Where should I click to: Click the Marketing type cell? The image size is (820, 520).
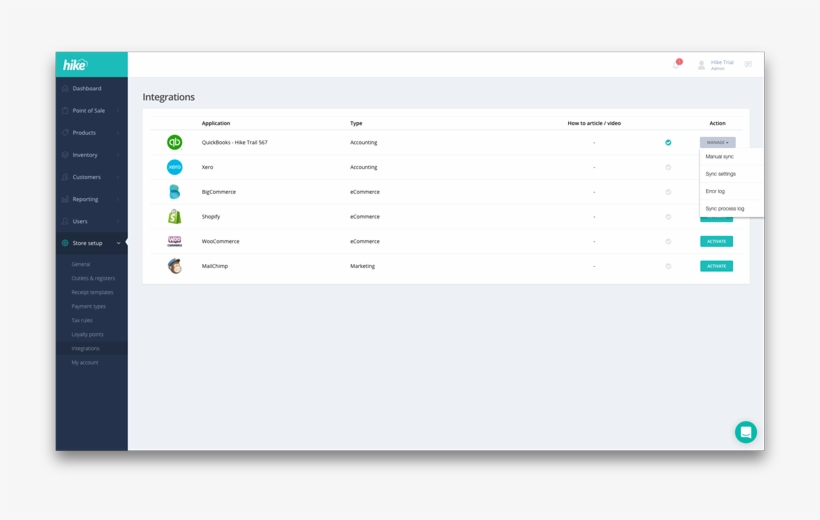[x=362, y=266]
